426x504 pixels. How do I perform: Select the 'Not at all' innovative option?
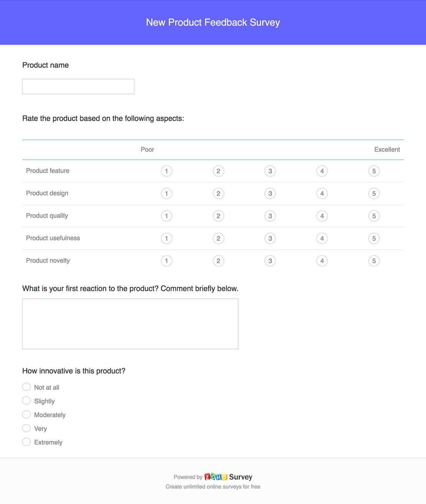coord(26,387)
